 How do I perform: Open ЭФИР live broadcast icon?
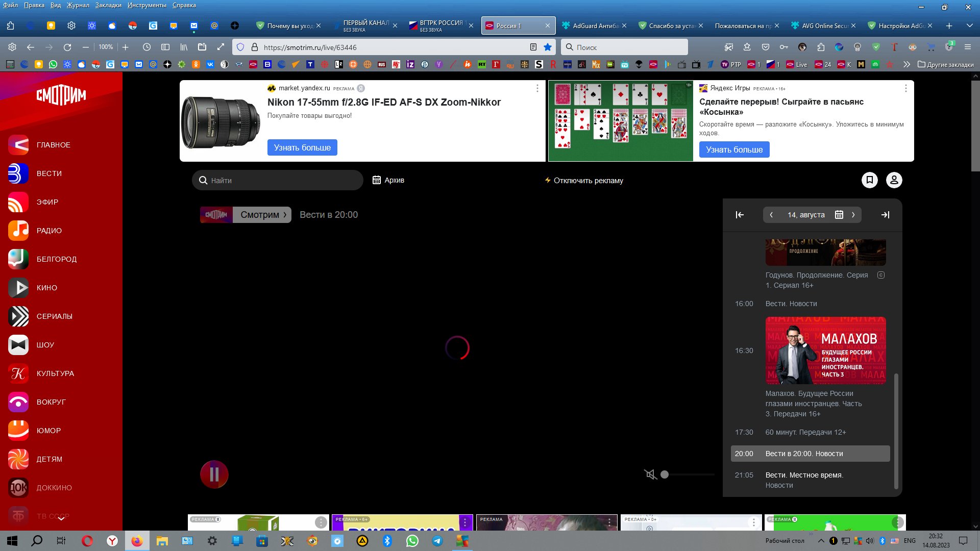click(x=18, y=202)
